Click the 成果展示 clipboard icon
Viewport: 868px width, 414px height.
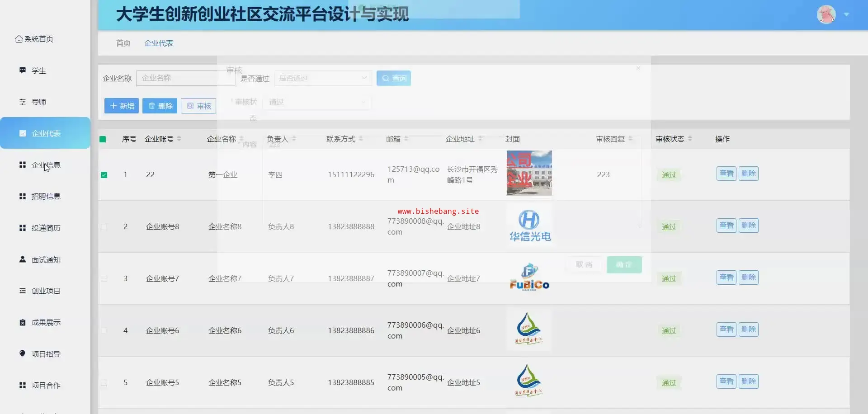coord(22,323)
